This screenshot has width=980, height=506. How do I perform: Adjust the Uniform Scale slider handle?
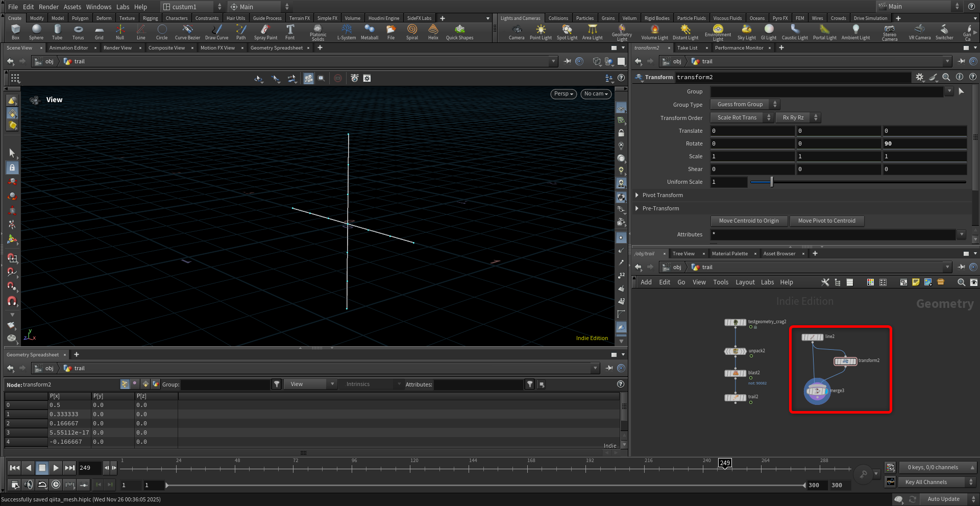point(772,182)
